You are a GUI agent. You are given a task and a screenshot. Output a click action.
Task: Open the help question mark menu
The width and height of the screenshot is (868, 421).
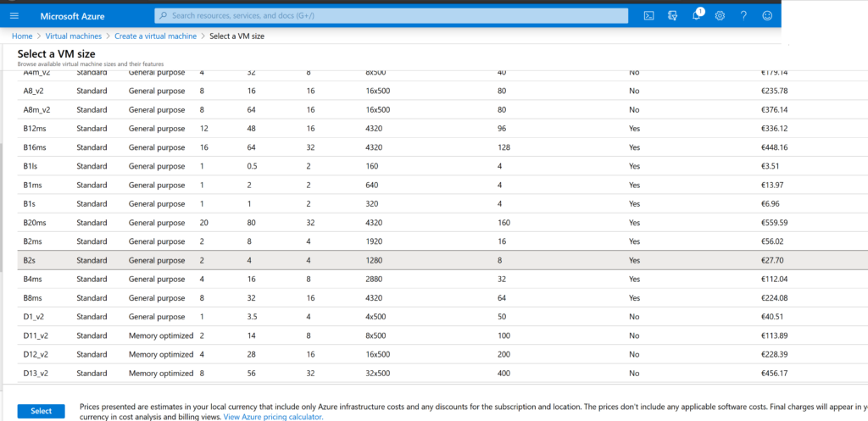point(743,15)
